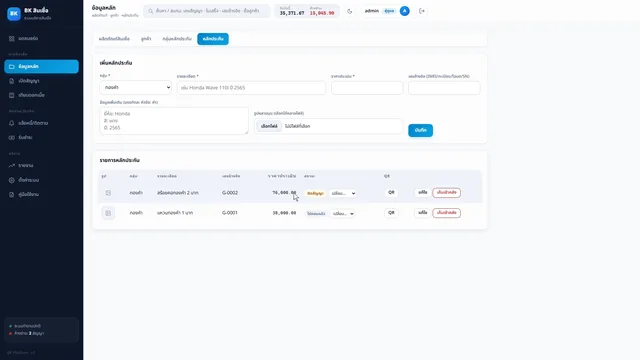This screenshot has width=640, height=360.
Task: Click the overdue contracts notice in sidebar bottom
Action: click(x=29, y=333)
